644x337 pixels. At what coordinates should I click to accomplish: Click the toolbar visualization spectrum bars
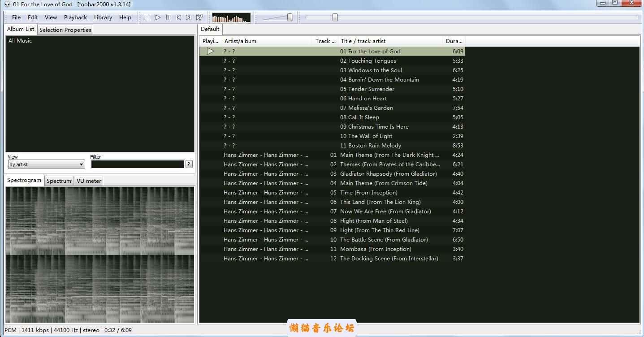[231, 17]
